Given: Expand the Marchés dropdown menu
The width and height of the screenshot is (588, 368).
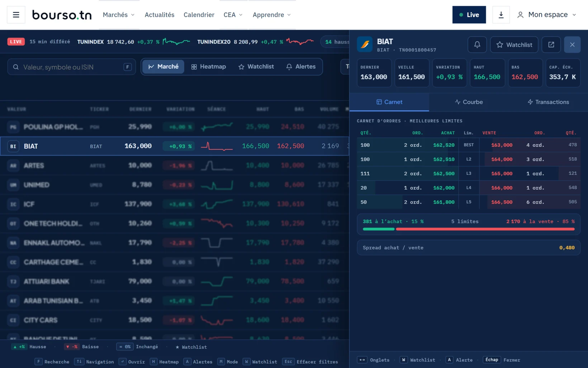Looking at the screenshot, I should click(x=119, y=15).
